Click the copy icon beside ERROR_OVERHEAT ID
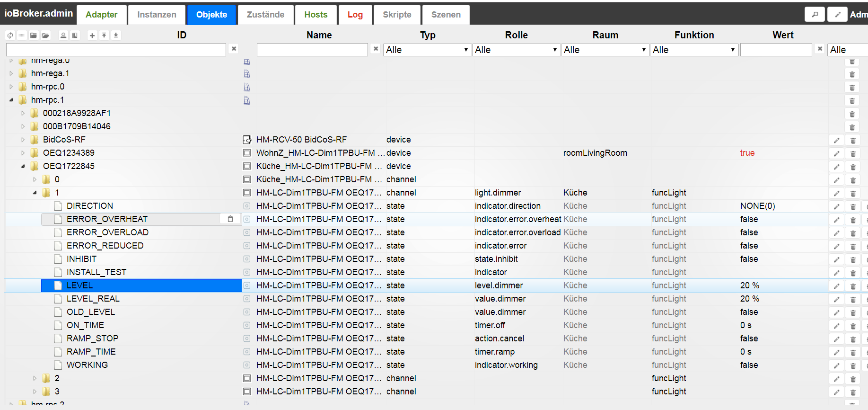The width and height of the screenshot is (868, 410). pyautogui.click(x=230, y=219)
